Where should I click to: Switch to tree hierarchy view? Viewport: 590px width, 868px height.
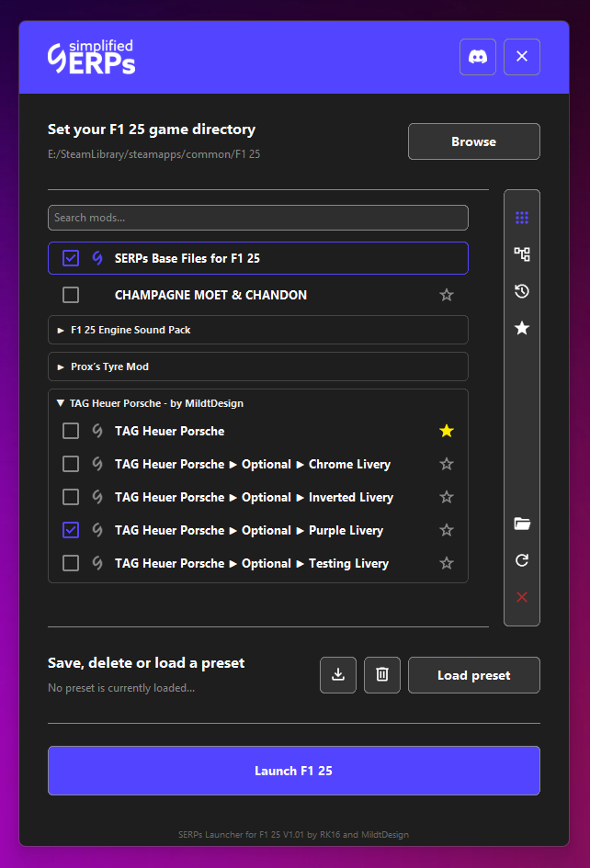tap(522, 254)
